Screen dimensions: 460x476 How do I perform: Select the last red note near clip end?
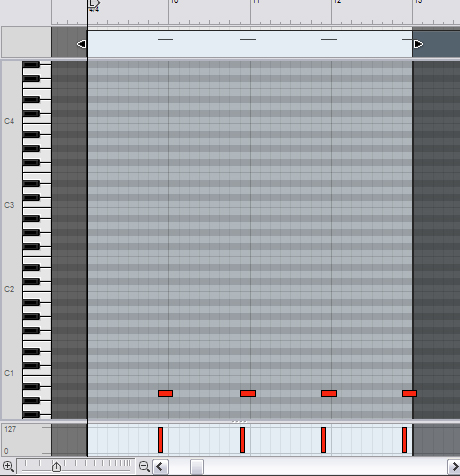(409, 394)
